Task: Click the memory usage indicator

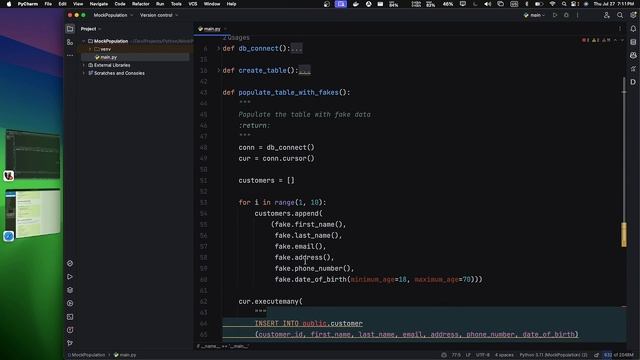Action: [x=619, y=355]
